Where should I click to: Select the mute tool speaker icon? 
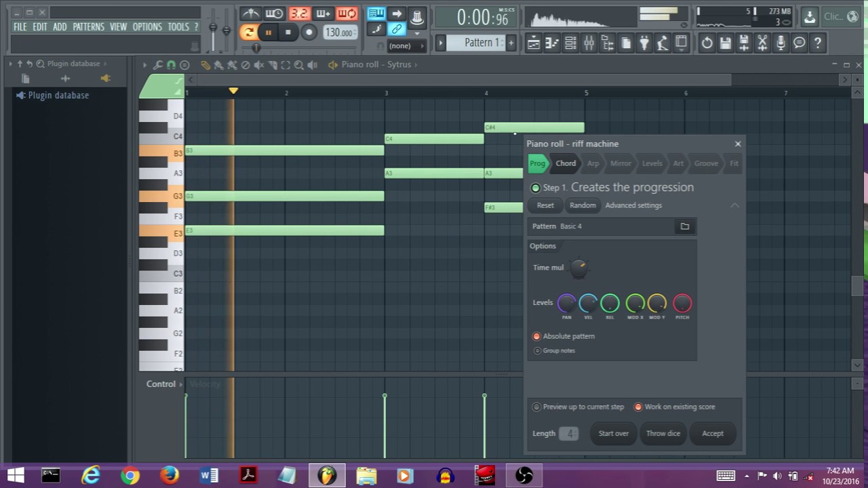[258, 65]
